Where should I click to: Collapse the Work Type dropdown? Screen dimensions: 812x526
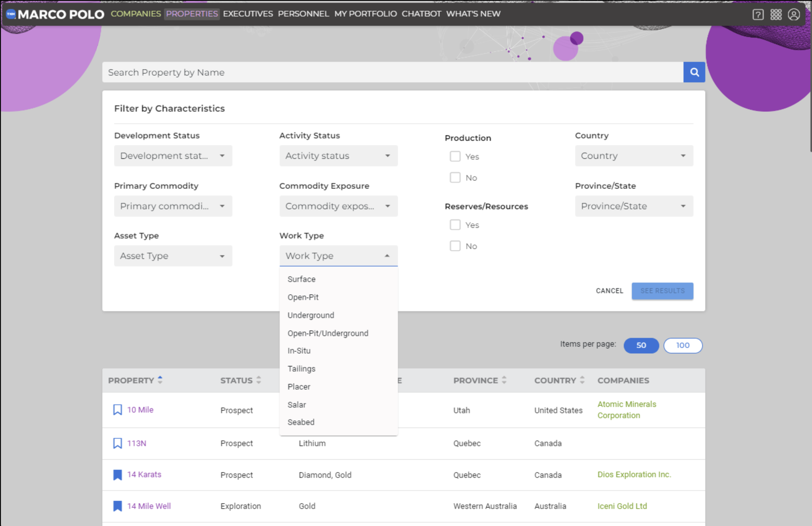338,256
